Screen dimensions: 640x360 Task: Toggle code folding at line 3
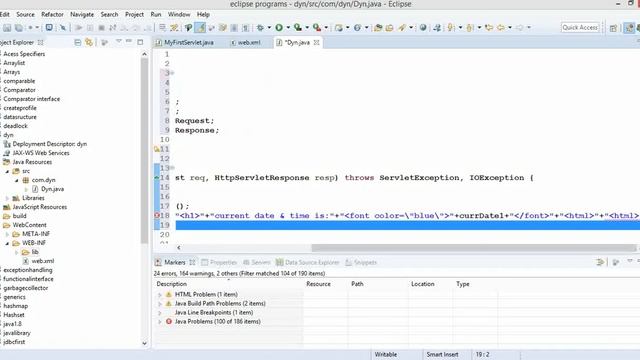click(x=172, y=73)
